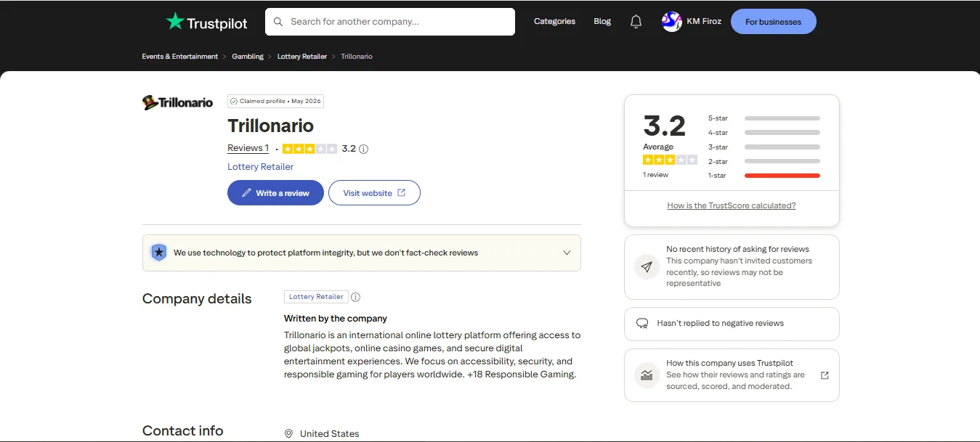
Task: Click the grey 5-star rating bar
Action: click(782, 118)
